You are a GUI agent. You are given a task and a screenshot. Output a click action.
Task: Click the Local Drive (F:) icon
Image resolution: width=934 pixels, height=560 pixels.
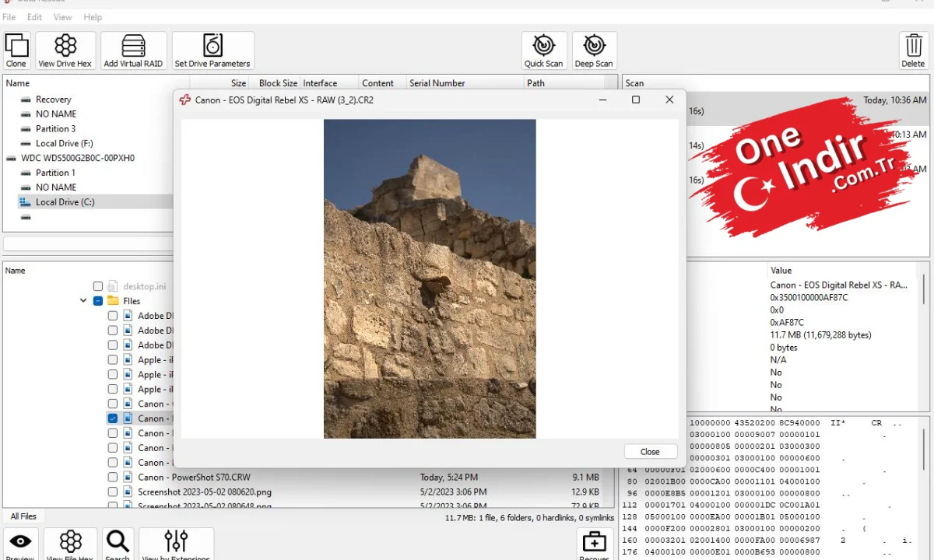coord(26,144)
